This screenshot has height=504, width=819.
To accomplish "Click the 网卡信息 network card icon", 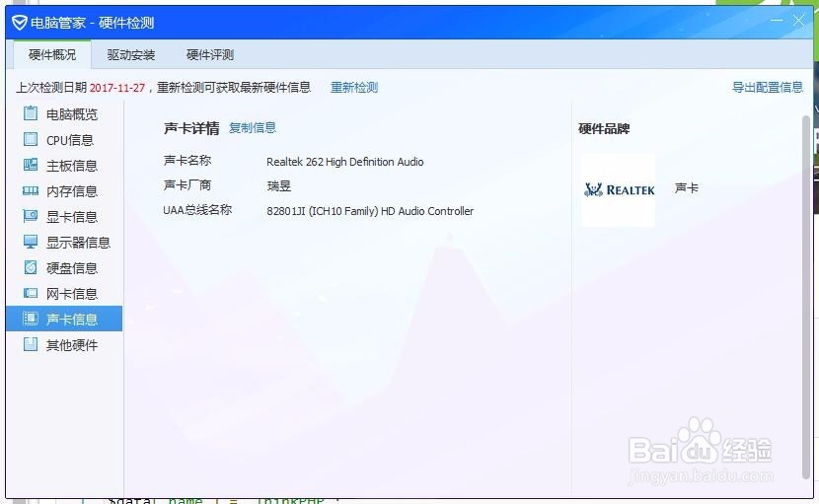I will click(x=31, y=293).
